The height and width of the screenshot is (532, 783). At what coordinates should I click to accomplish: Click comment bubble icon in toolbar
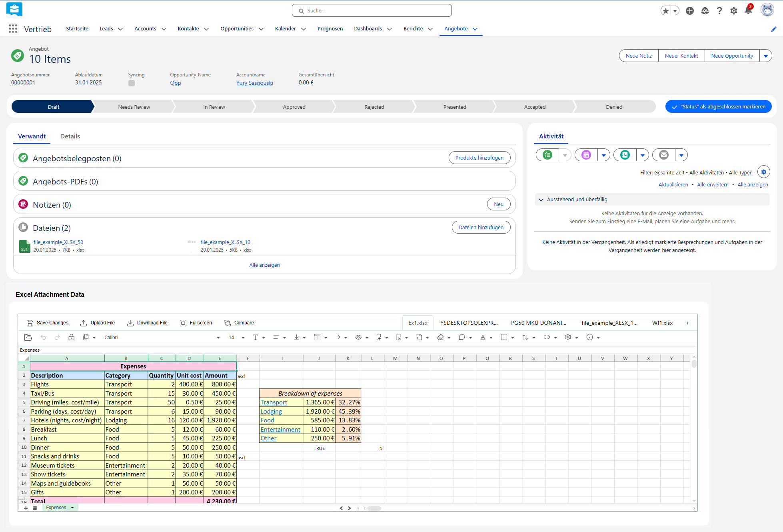[462, 337]
